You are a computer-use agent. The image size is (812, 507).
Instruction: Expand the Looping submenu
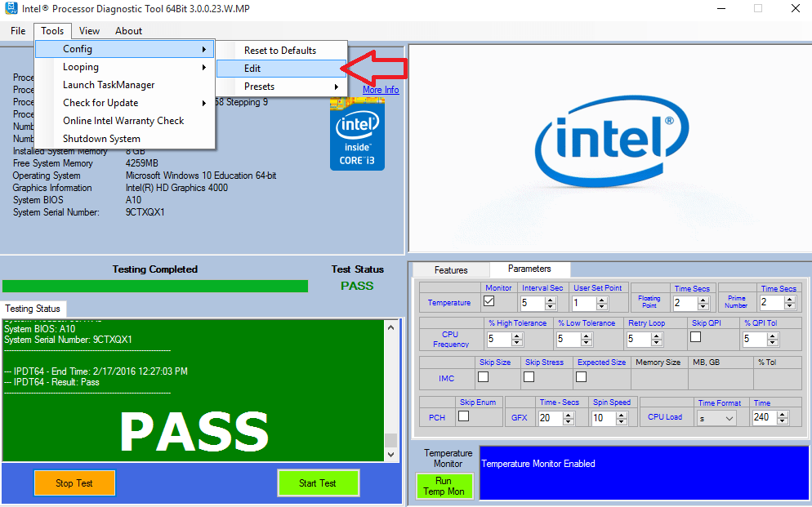point(125,67)
